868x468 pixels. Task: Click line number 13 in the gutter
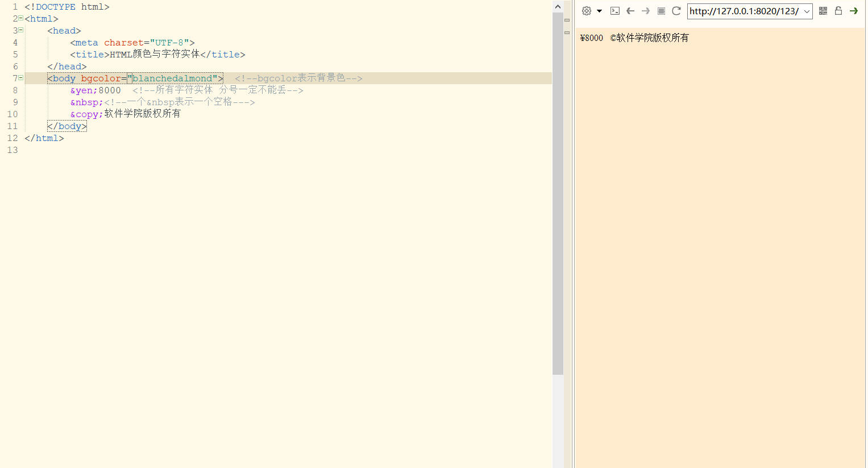[x=13, y=150]
